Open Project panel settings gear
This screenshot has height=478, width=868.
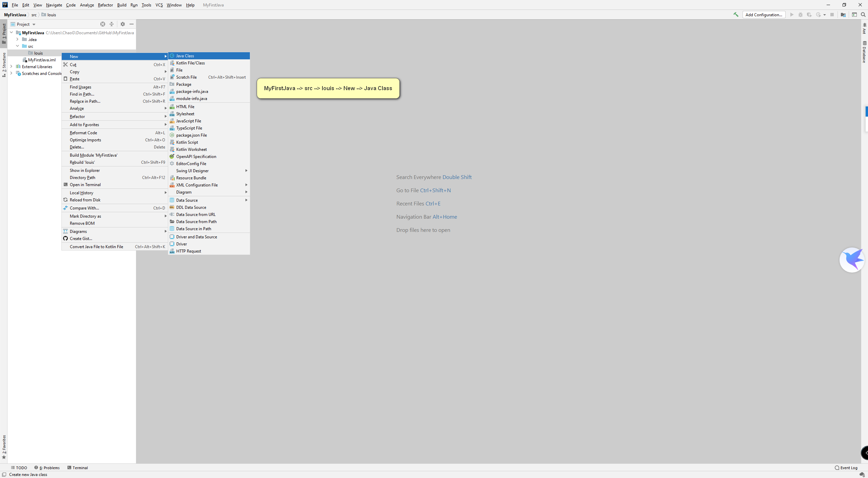(x=123, y=24)
